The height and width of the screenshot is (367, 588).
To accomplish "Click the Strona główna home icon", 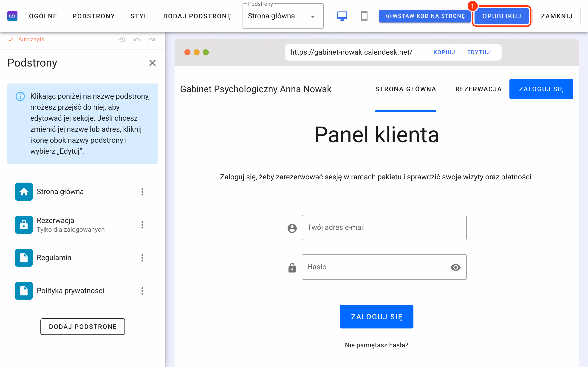I will click(24, 192).
